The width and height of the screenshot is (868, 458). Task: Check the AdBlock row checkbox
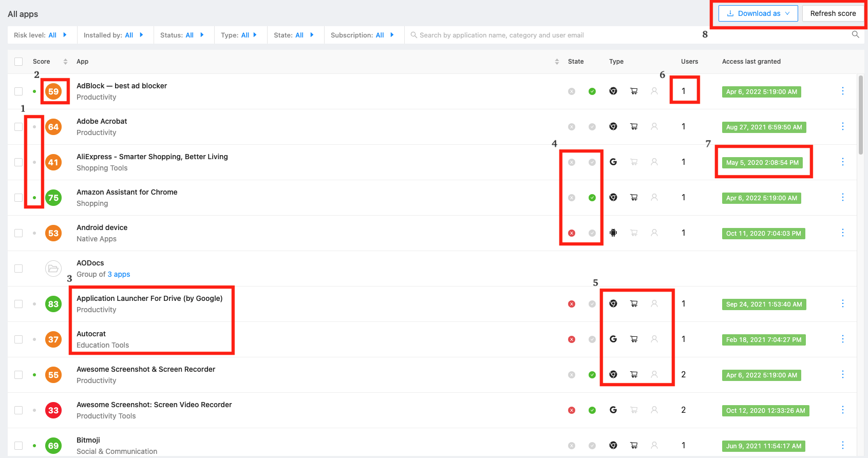click(x=18, y=91)
